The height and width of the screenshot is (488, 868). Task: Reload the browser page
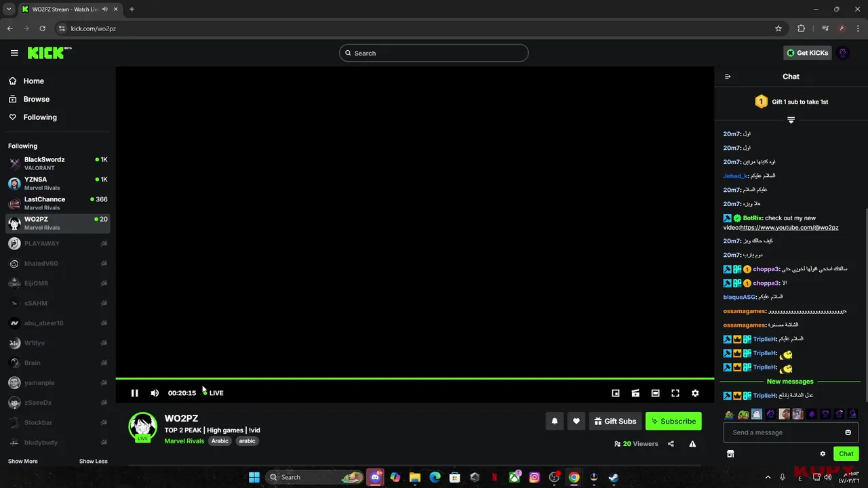coord(42,28)
